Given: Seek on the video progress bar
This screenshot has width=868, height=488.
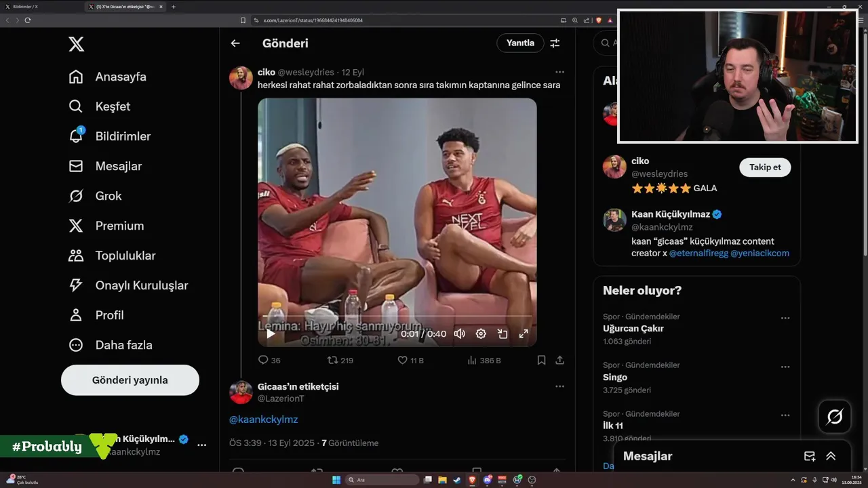Looking at the screenshot, I should [x=397, y=317].
